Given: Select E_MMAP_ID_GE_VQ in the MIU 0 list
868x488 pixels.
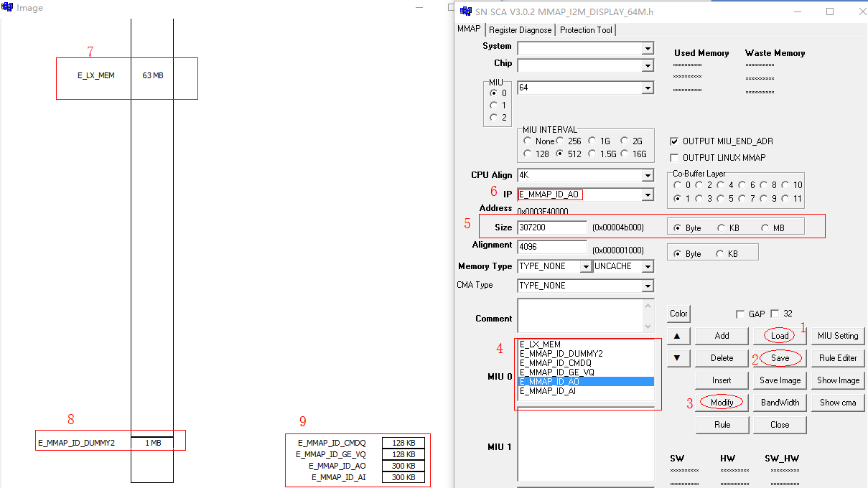Looking at the screenshot, I should pyautogui.click(x=556, y=372).
